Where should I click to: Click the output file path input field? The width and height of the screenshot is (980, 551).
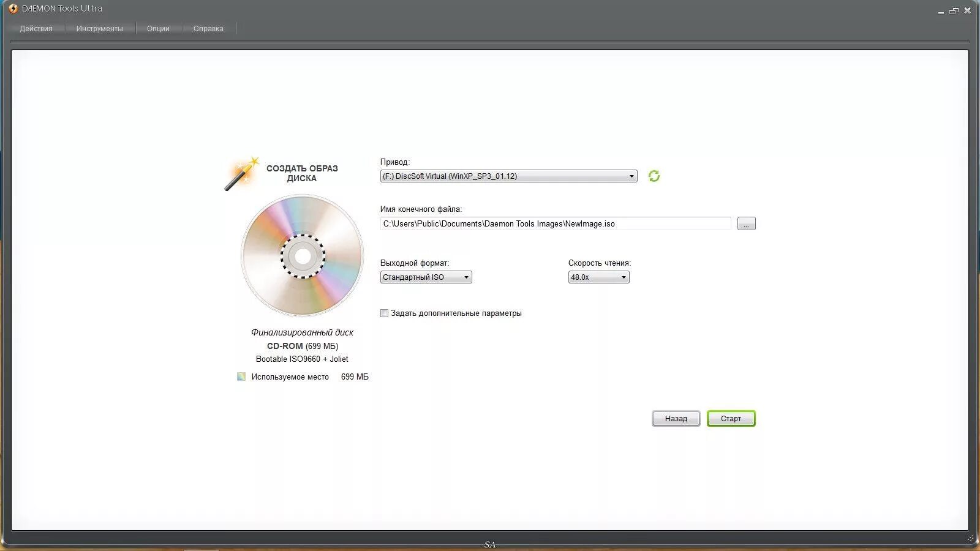click(556, 224)
